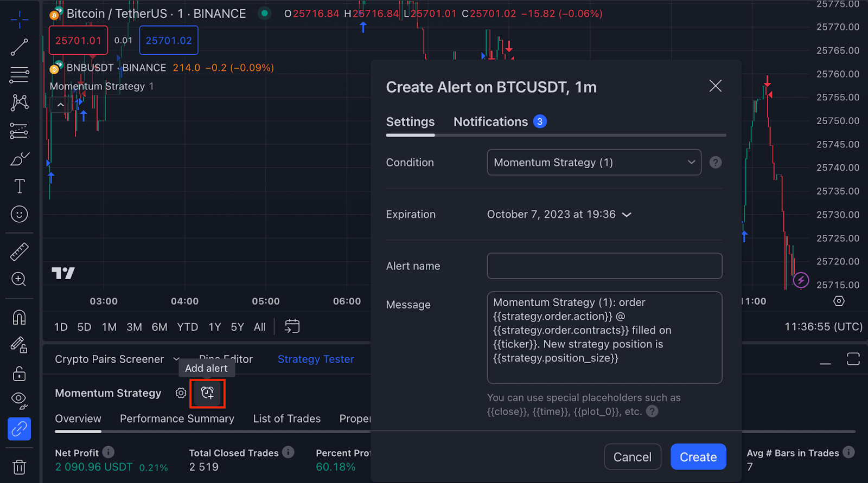Viewport: 868px width, 483px height.
Task: Select the Text annotation tool
Action: 20,186
